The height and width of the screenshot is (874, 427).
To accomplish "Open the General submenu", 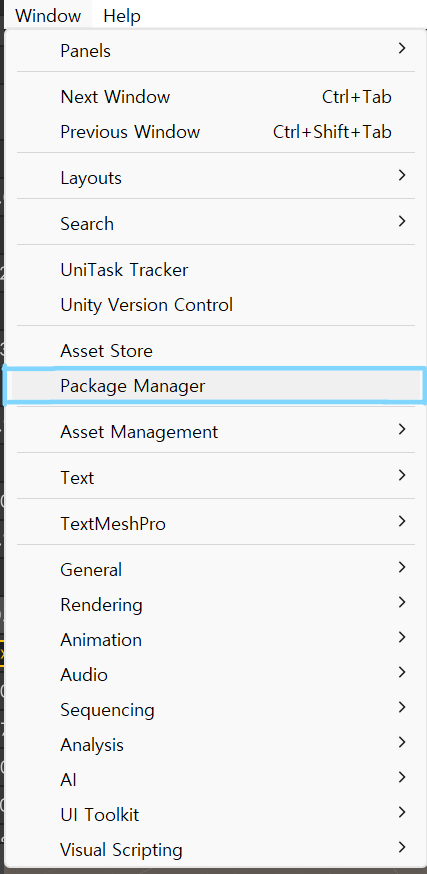I will [215, 570].
